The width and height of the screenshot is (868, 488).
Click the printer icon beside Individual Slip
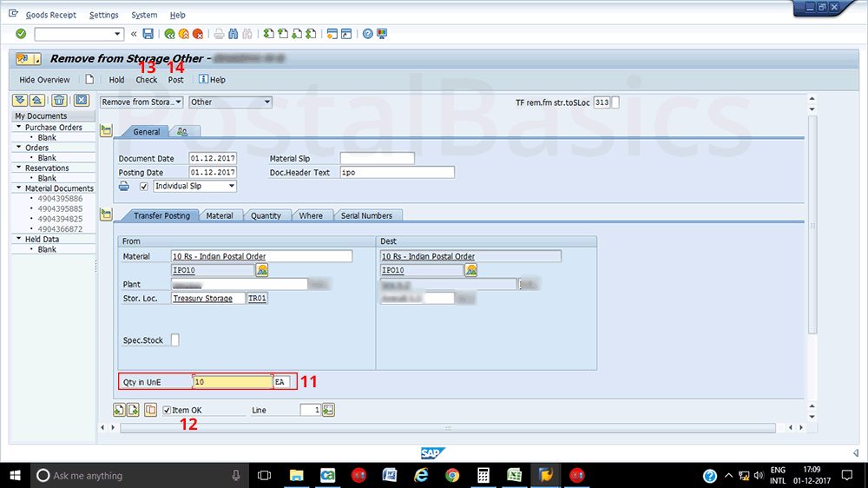(124, 186)
